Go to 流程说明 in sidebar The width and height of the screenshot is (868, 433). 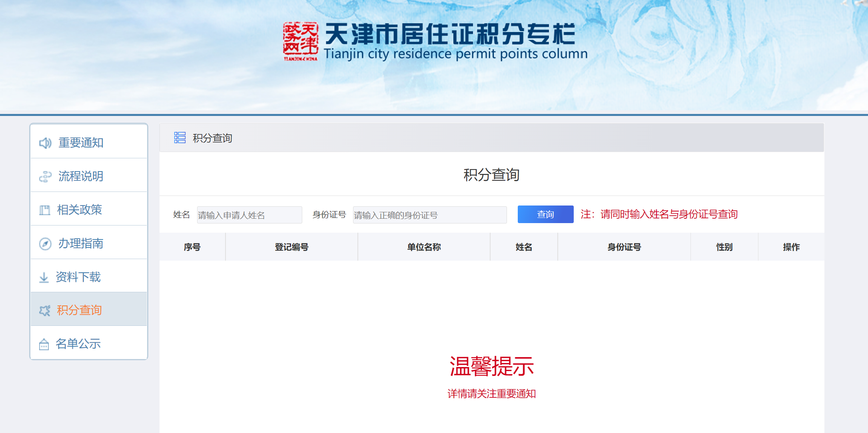pos(81,176)
